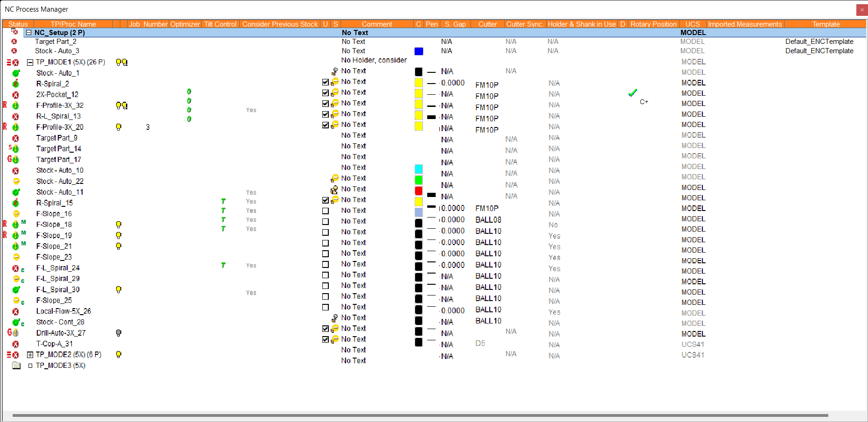
Task: Click the TP/Proc Name column header
Action: (73, 24)
